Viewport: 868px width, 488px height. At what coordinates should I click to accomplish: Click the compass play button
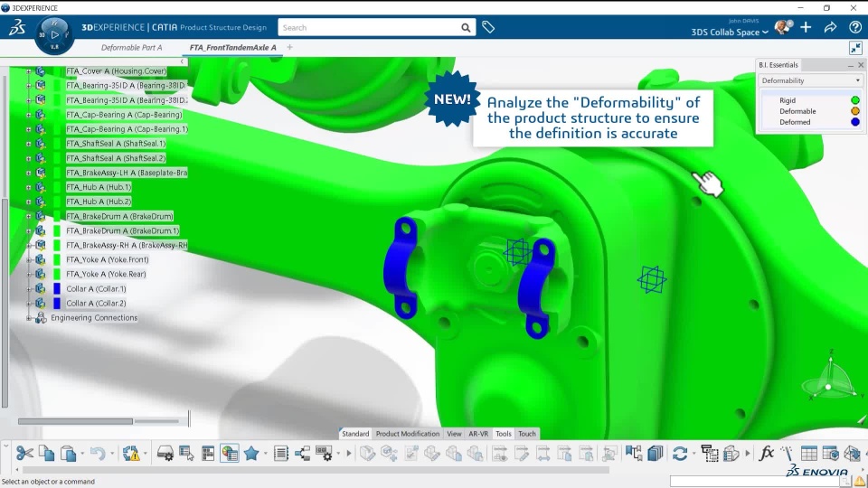tap(54, 34)
